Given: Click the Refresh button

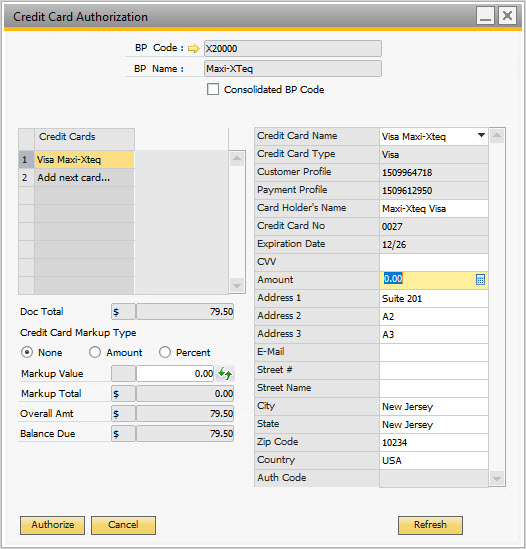Looking at the screenshot, I should (430, 525).
